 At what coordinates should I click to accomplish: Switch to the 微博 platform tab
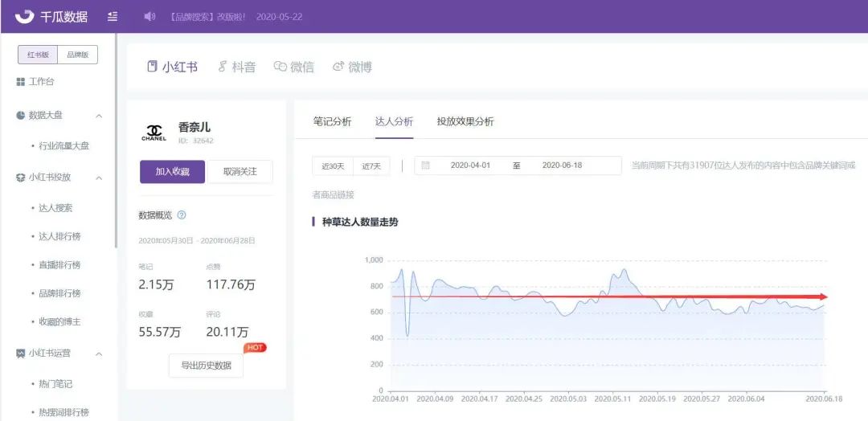tap(352, 67)
